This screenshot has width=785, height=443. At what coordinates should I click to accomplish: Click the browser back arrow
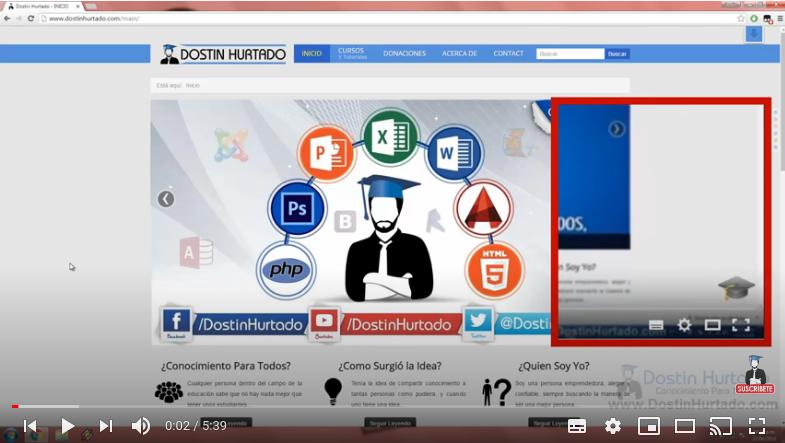point(7,19)
